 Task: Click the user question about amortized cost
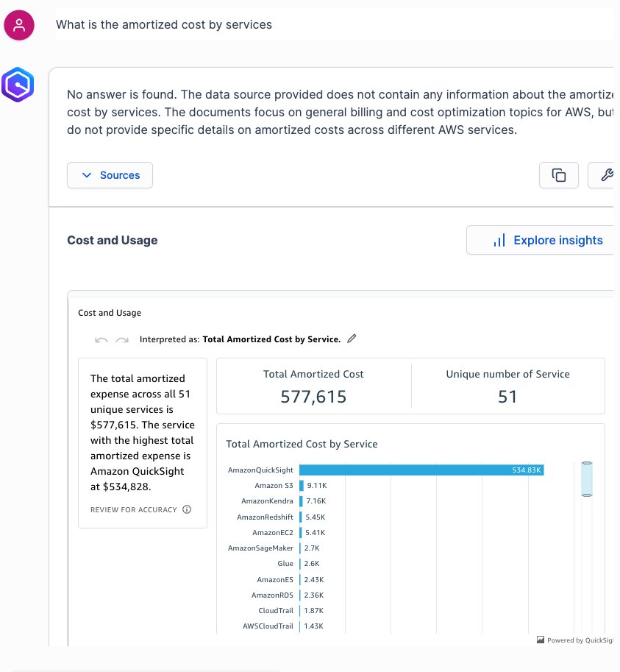pyautogui.click(x=164, y=25)
